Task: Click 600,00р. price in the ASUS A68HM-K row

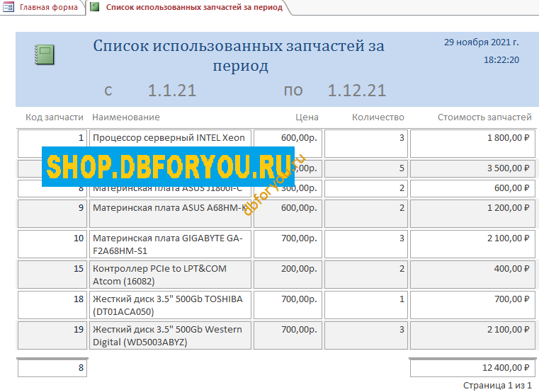Action: pyautogui.click(x=288, y=214)
